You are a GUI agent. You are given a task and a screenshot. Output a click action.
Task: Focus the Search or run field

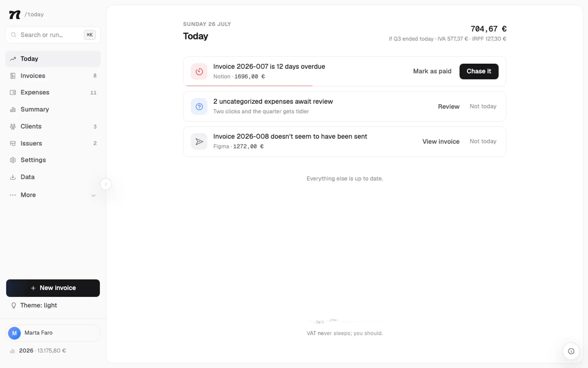53,35
